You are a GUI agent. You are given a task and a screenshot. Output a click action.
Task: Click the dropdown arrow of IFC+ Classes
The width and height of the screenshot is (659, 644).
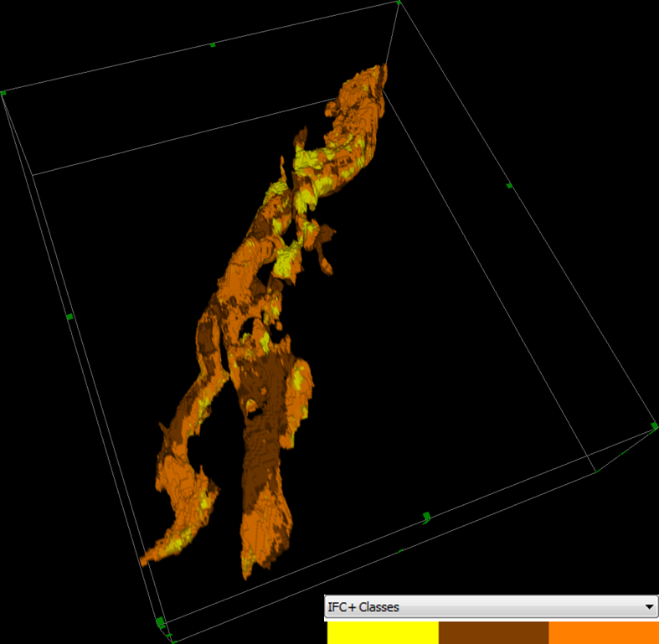[649, 607]
